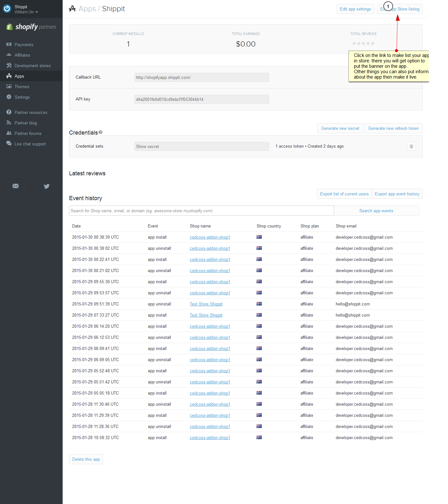This screenshot has width=448, height=504.
Task: Open Development stores in the sidebar
Action: point(33,66)
